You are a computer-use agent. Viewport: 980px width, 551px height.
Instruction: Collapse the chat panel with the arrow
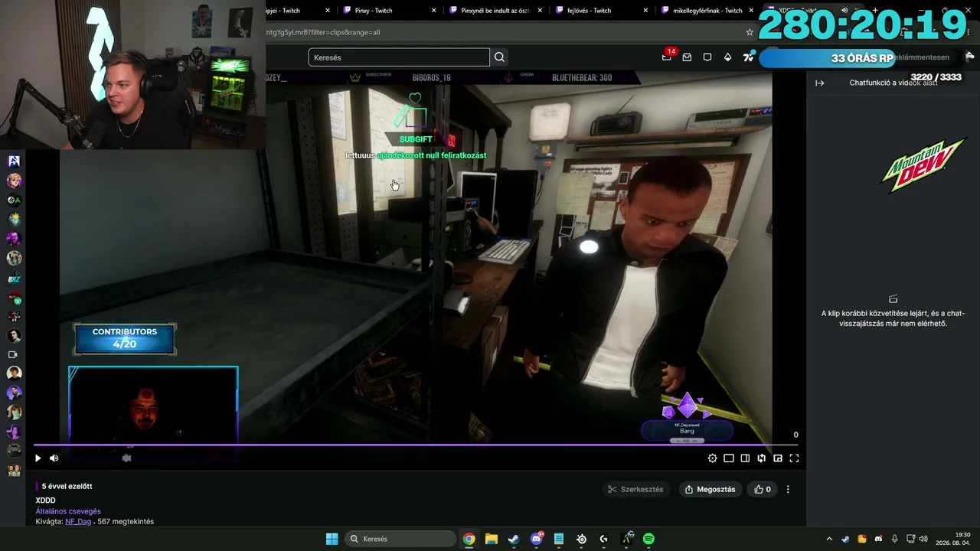coord(820,83)
